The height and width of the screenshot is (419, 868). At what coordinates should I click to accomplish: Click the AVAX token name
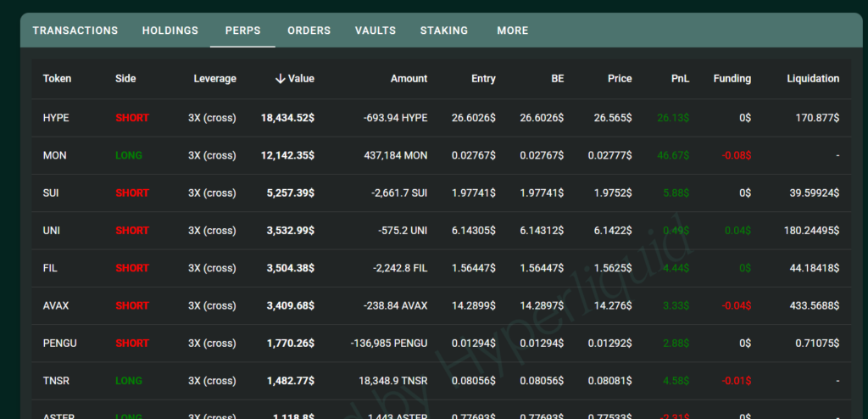pyautogui.click(x=56, y=305)
